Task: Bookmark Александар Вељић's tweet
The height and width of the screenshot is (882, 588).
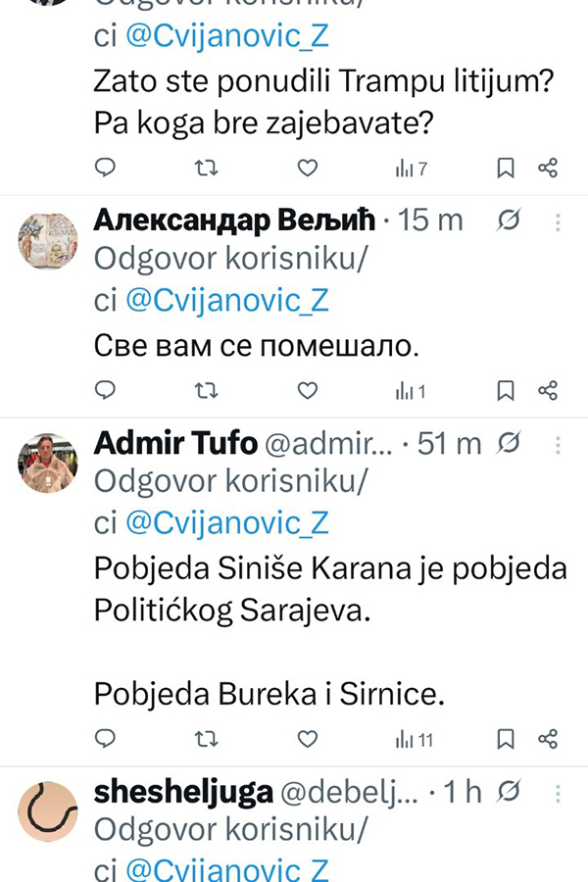Action: click(506, 391)
